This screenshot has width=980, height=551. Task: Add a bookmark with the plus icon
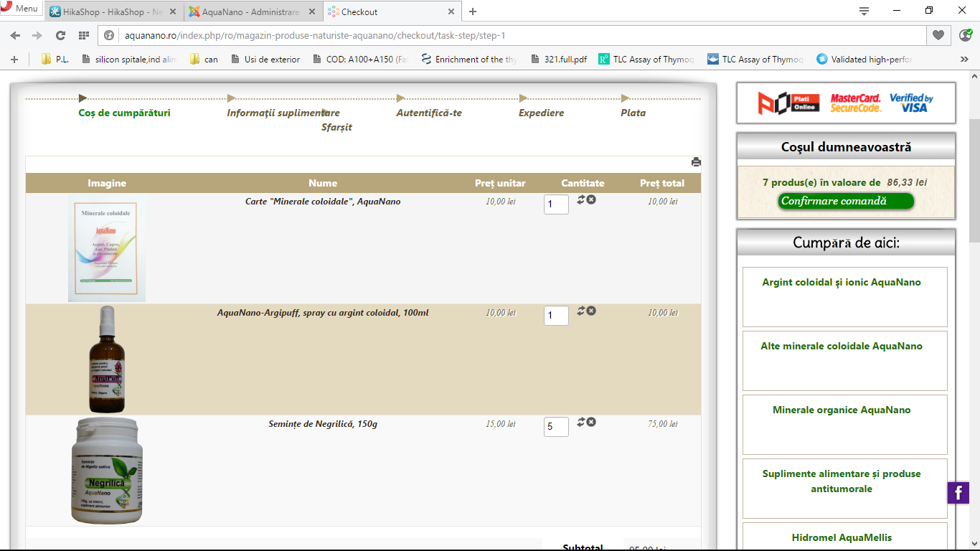point(14,59)
